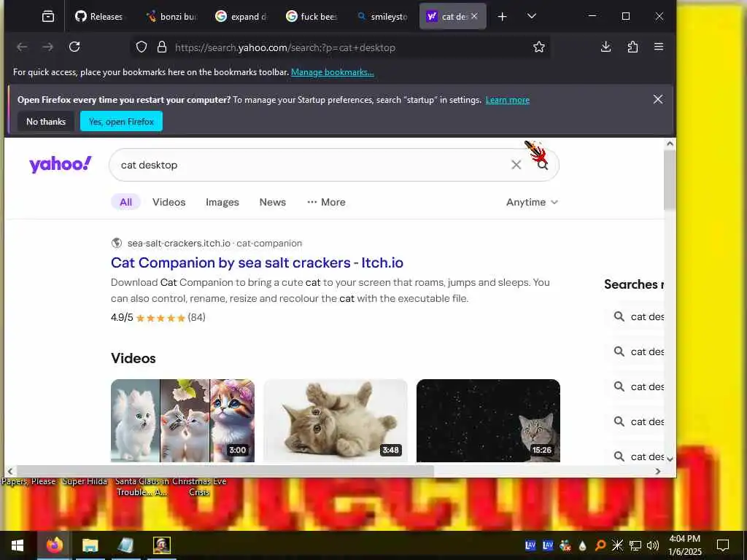Viewport: 747px width, 560px height.
Task: Select the Papers, Please desktop icon label
Action: click(x=28, y=481)
